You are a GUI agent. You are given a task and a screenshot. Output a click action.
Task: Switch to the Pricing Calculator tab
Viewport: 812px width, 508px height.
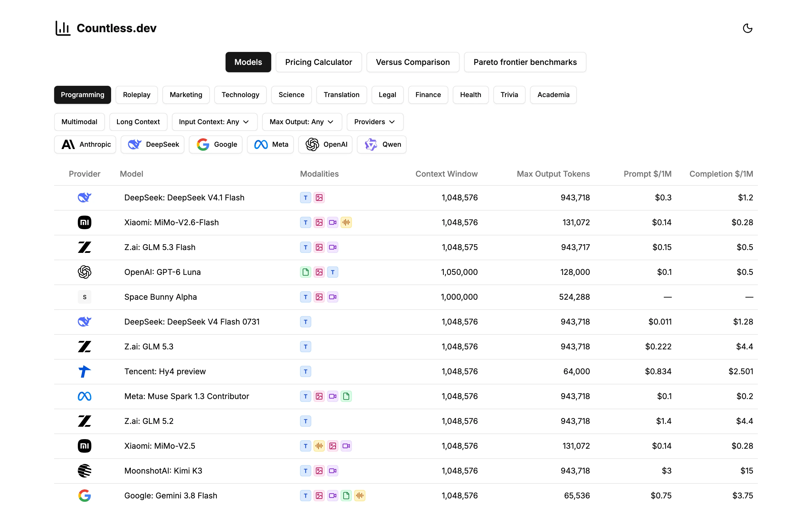pyautogui.click(x=318, y=62)
